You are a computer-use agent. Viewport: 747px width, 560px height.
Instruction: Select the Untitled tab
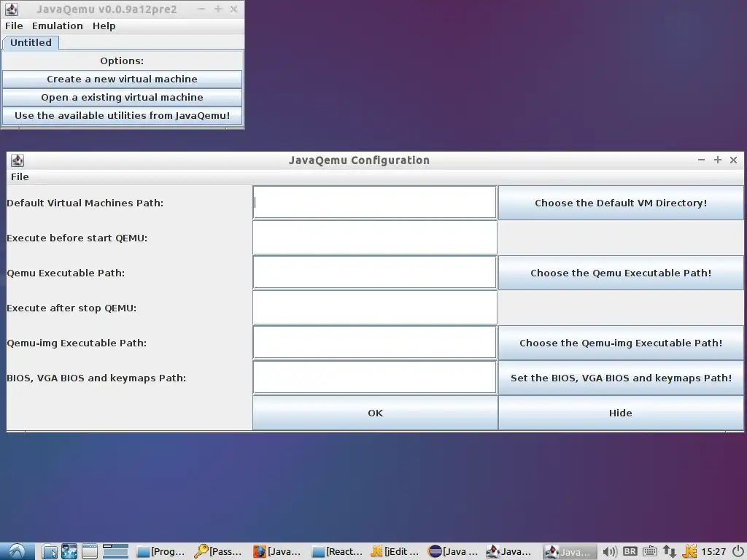click(x=31, y=42)
